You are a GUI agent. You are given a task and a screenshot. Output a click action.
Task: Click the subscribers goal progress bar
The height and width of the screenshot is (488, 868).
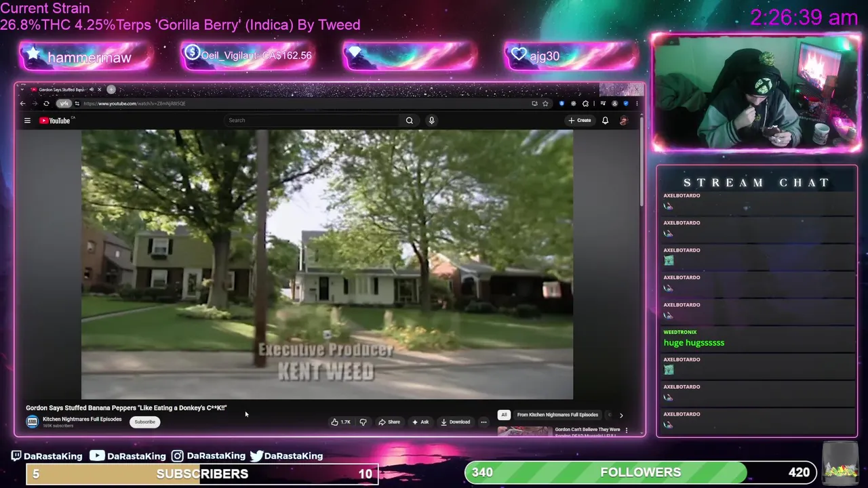point(202,474)
